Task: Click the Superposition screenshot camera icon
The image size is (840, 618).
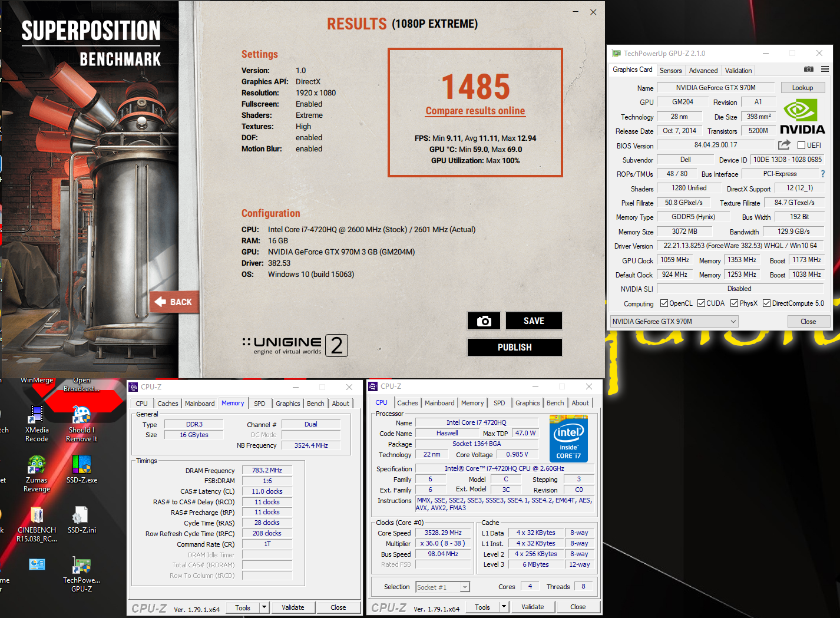Action: tap(484, 321)
